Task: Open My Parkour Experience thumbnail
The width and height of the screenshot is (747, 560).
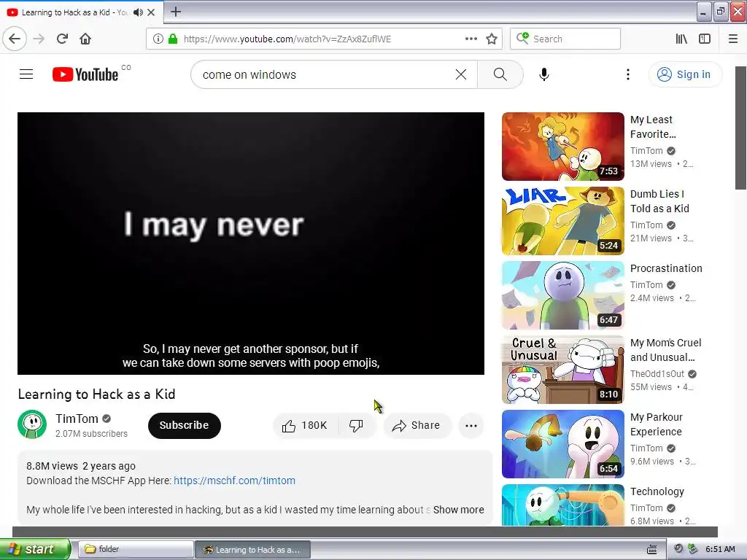Action: click(562, 444)
